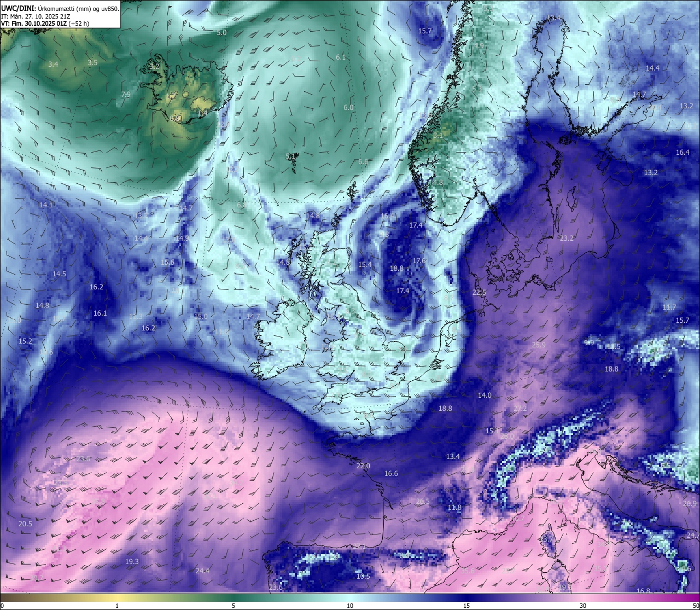
Task: Click the title line 'UWC/DINI: Úrkomumætti (mm) og uv850.'
Action: pos(60,9)
